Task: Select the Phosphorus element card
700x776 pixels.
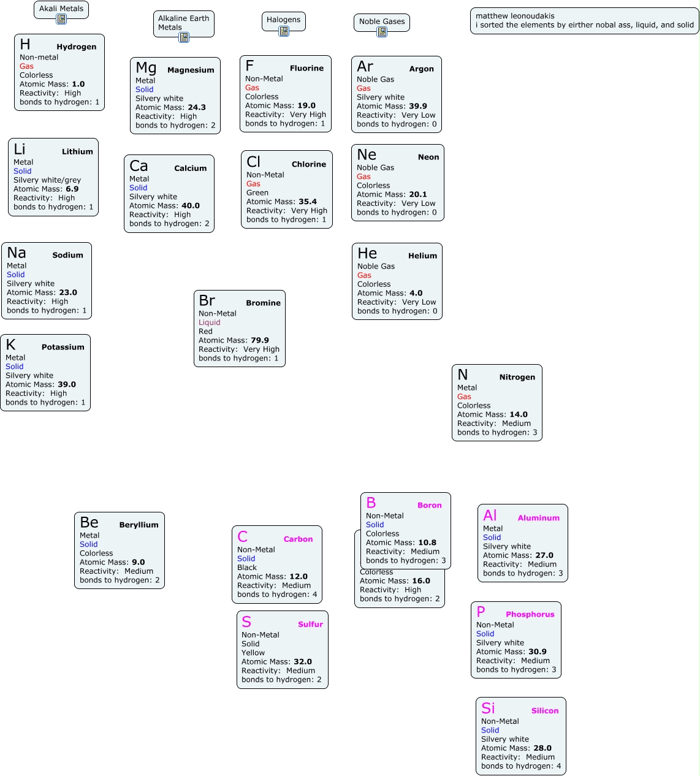Action: [x=516, y=640]
